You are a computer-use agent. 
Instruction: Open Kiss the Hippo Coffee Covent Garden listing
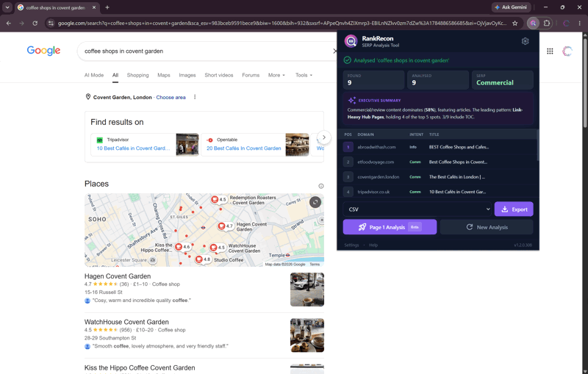click(140, 367)
